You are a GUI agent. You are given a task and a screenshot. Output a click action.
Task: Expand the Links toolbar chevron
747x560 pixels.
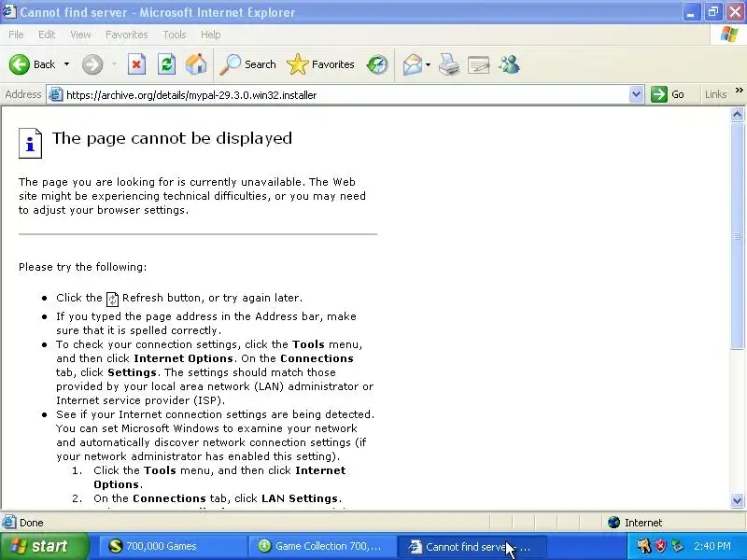pyautogui.click(x=739, y=91)
